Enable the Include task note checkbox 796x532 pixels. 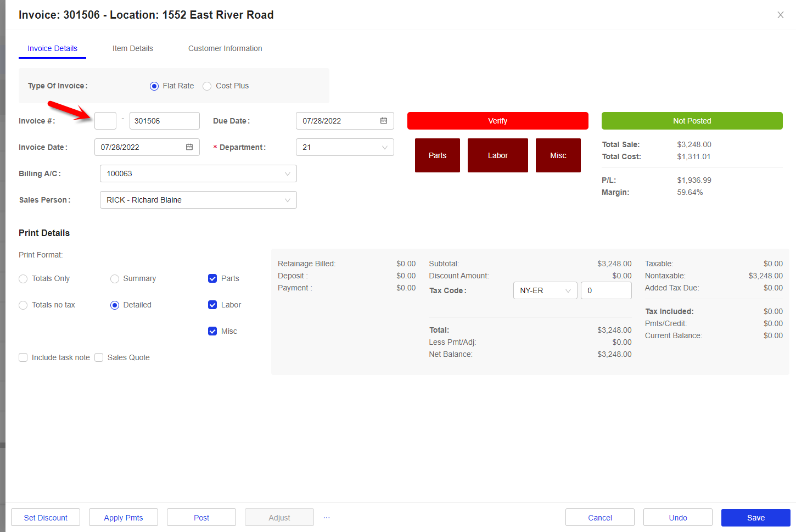23,357
